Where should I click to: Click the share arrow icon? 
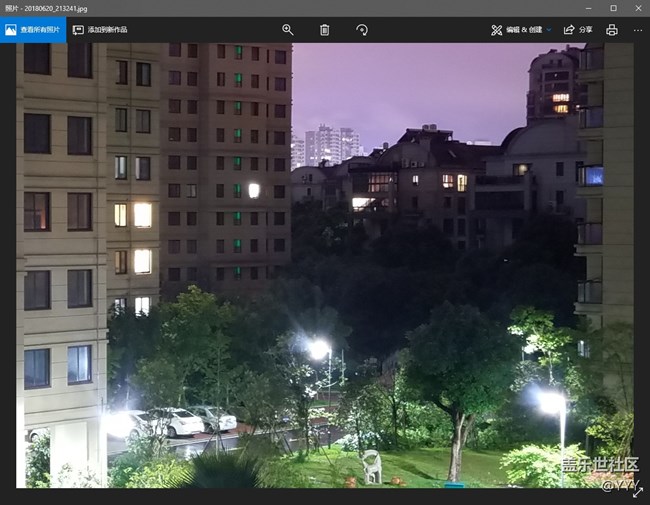(569, 30)
